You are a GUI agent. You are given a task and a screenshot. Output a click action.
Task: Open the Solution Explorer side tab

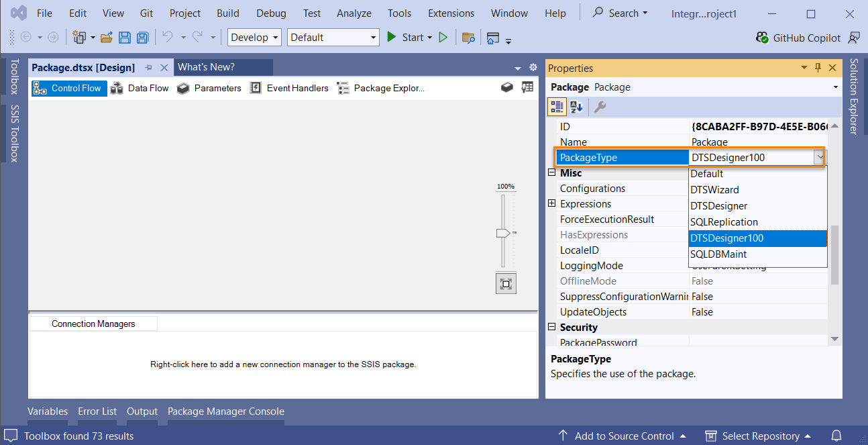coord(854,97)
